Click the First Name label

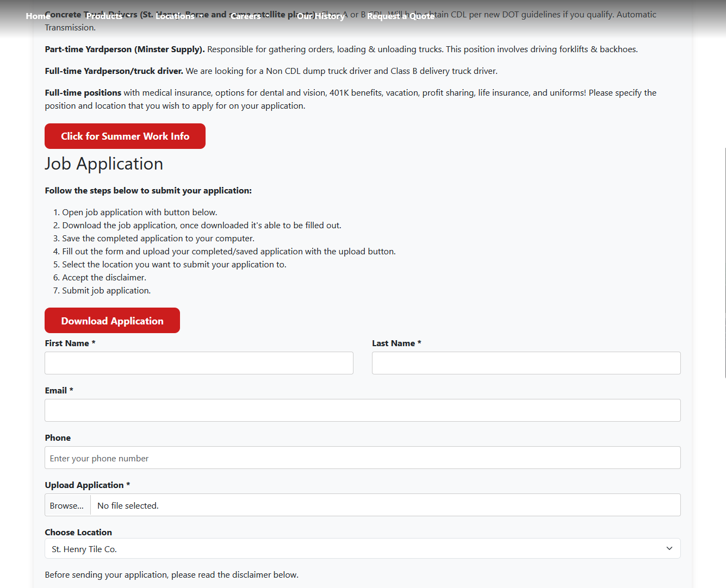coord(67,343)
